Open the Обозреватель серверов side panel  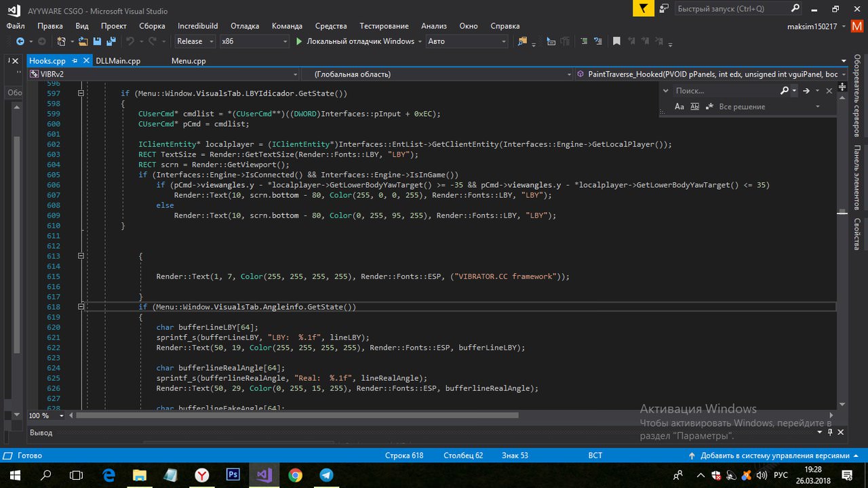(857, 96)
